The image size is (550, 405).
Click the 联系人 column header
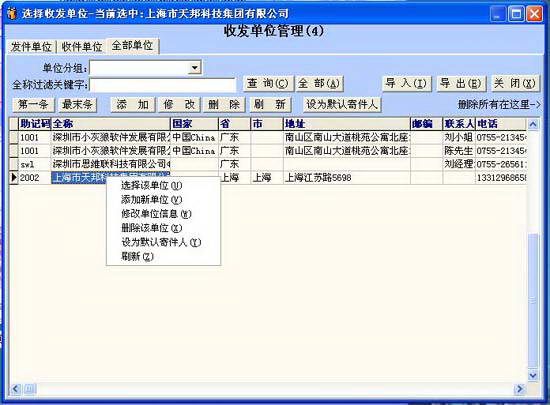tap(459, 124)
